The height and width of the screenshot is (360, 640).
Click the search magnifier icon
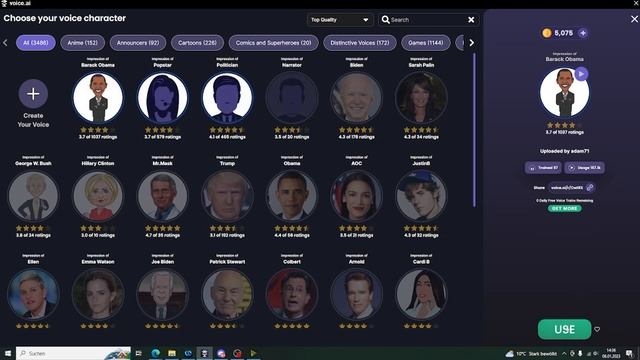[385, 20]
